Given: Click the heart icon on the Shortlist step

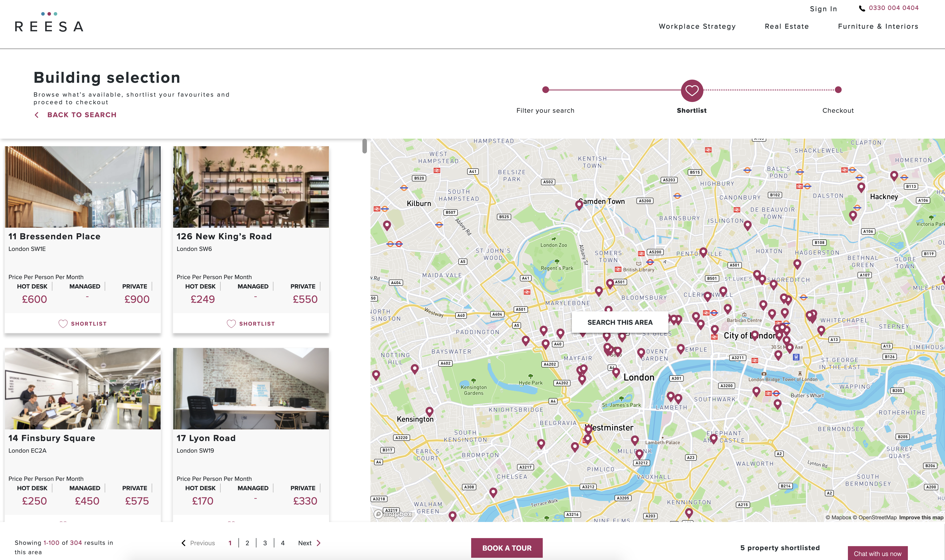Looking at the screenshot, I should pyautogui.click(x=692, y=90).
